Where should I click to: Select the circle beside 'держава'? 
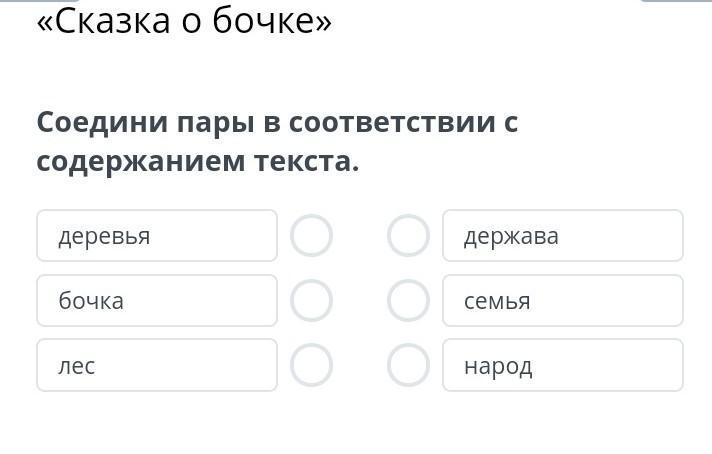tap(408, 236)
